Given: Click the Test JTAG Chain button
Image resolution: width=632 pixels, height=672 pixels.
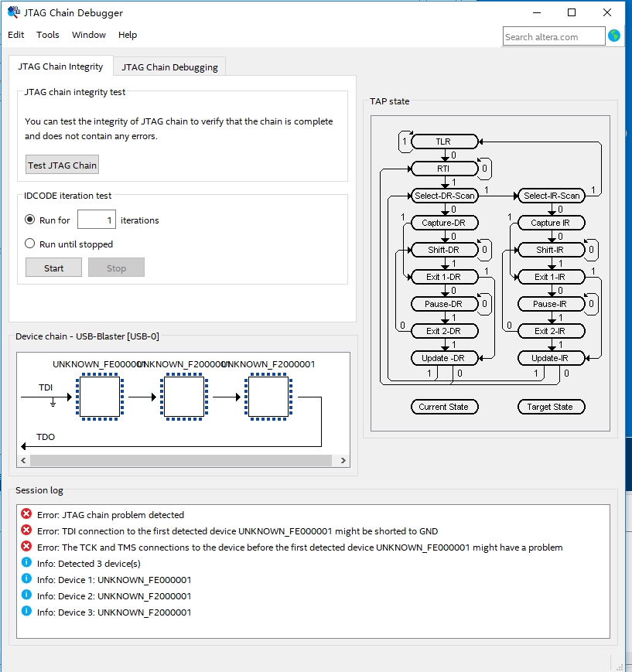Looking at the screenshot, I should [62, 165].
